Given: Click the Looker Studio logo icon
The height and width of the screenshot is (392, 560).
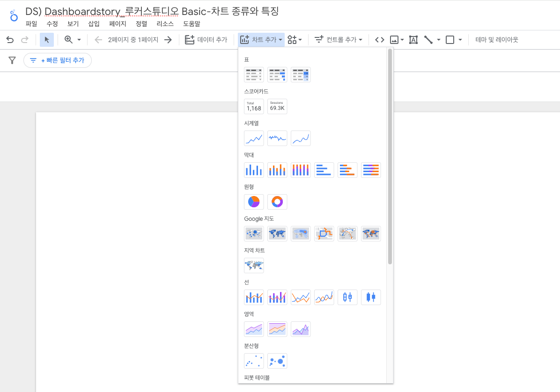Looking at the screenshot, I should (x=14, y=16).
